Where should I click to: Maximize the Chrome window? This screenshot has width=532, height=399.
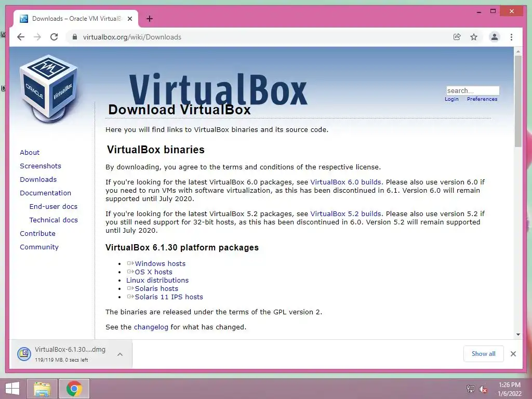pos(493,11)
